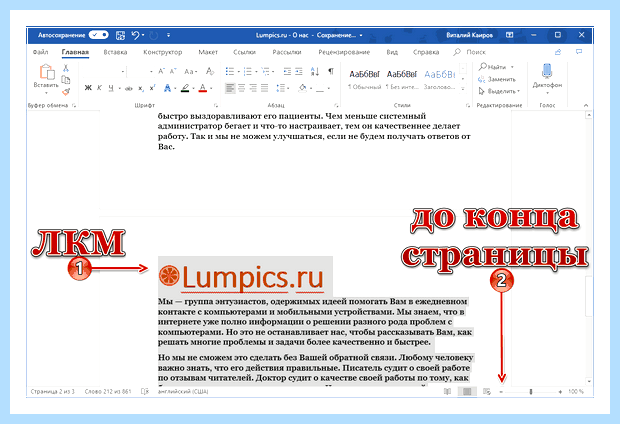620x424 pixels.
Task: Decrease paragraph indent
Action: coord(287,72)
